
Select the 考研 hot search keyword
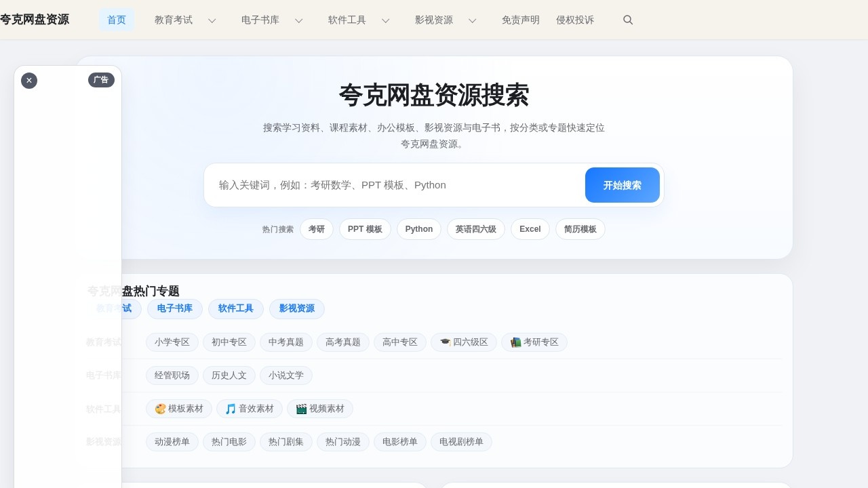pyautogui.click(x=316, y=229)
